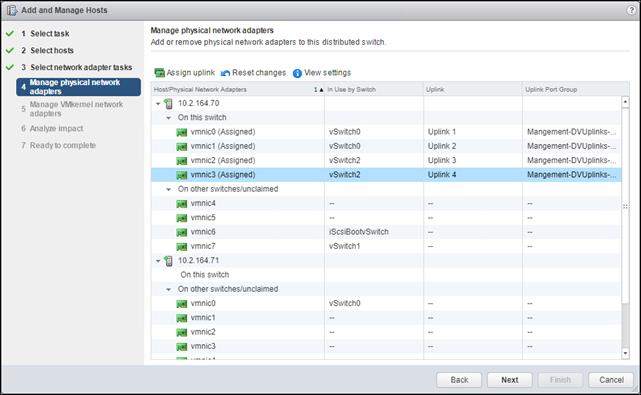Select the vmnic0 (Assigned) row text
Screen dimensions: 641x395
[223, 132]
